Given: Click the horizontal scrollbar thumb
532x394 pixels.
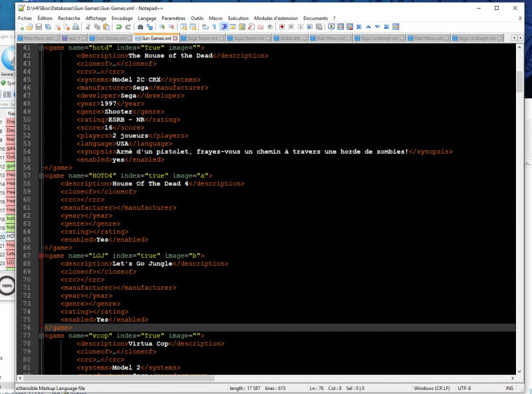Looking at the screenshot, I should click(x=119, y=378).
